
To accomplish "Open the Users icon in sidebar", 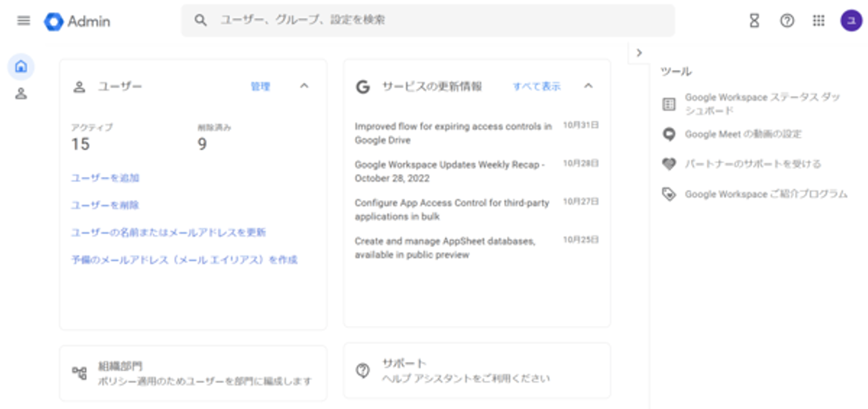I will 21,94.
